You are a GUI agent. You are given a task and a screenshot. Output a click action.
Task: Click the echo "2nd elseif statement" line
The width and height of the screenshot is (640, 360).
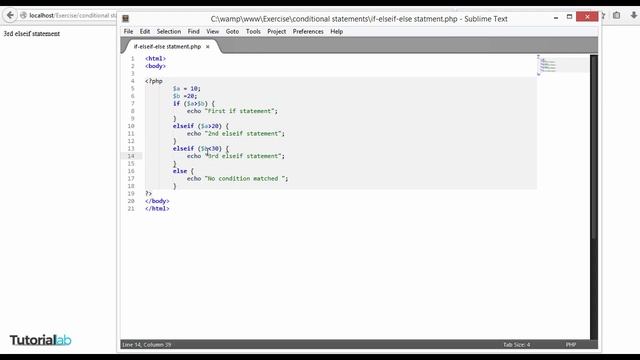click(x=236, y=133)
